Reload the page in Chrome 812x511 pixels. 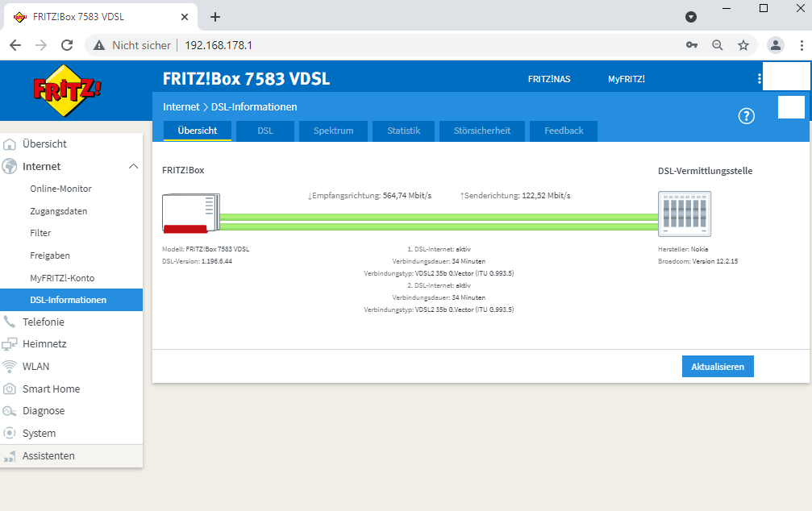[67, 45]
